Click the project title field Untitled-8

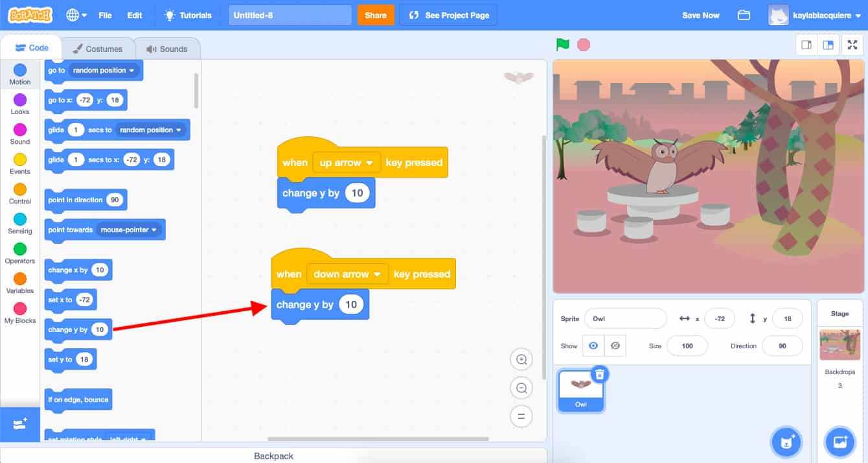pyautogui.click(x=290, y=15)
